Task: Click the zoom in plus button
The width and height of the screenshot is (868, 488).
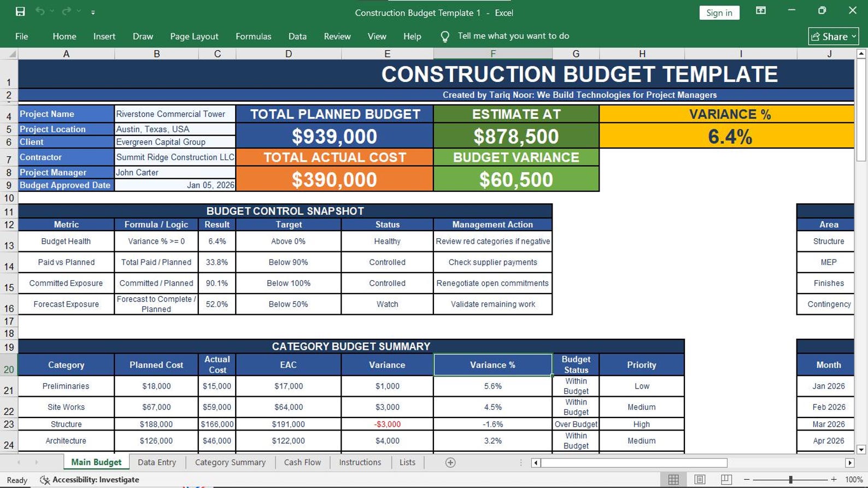Action: tap(834, 480)
